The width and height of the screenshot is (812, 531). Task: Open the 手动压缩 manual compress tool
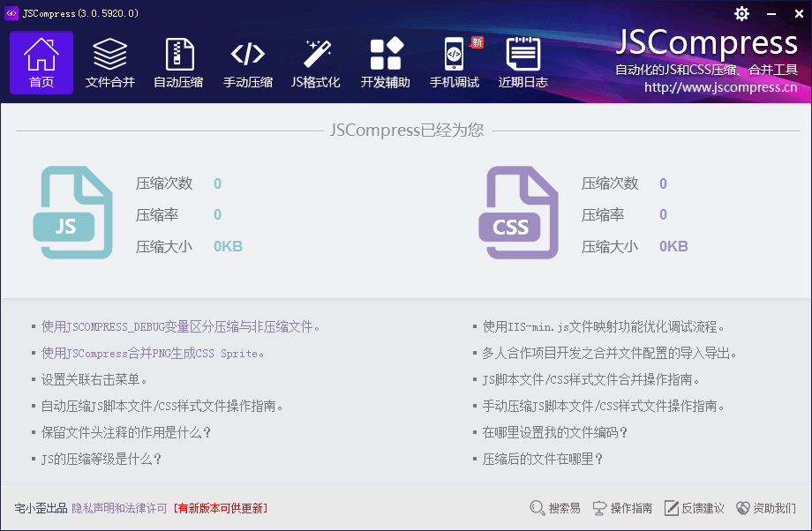pos(247,63)
